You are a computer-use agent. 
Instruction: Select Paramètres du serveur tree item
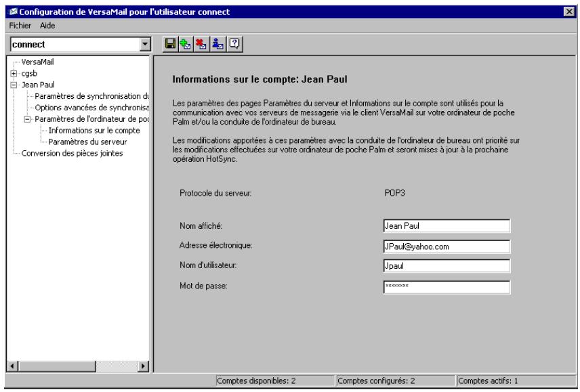pos(87,142)
